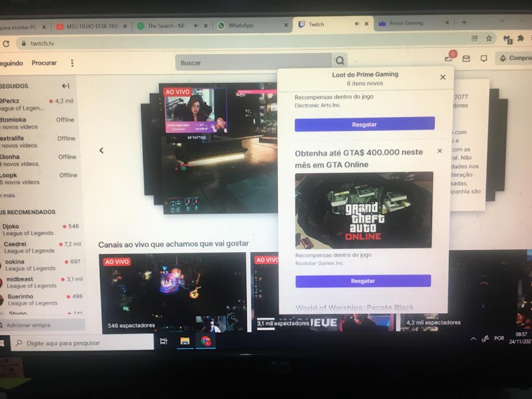
Task: Click the Comprar bits button
Action: [x=515, y=58]
